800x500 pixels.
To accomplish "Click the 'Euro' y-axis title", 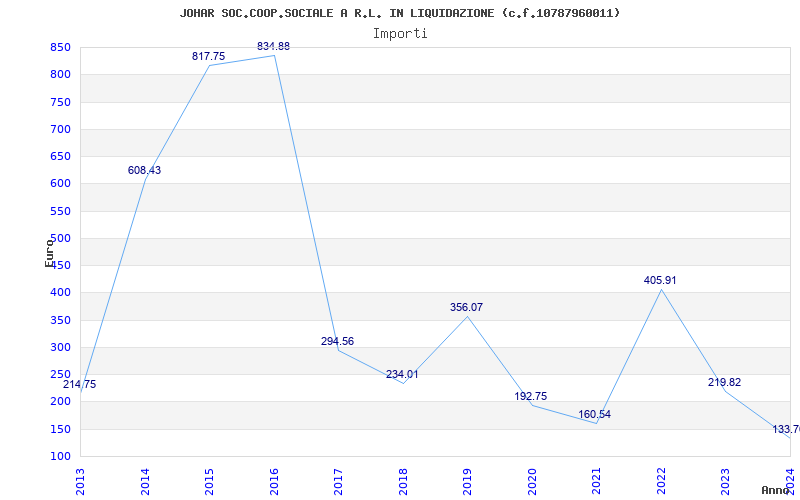I will pos(49,253).
